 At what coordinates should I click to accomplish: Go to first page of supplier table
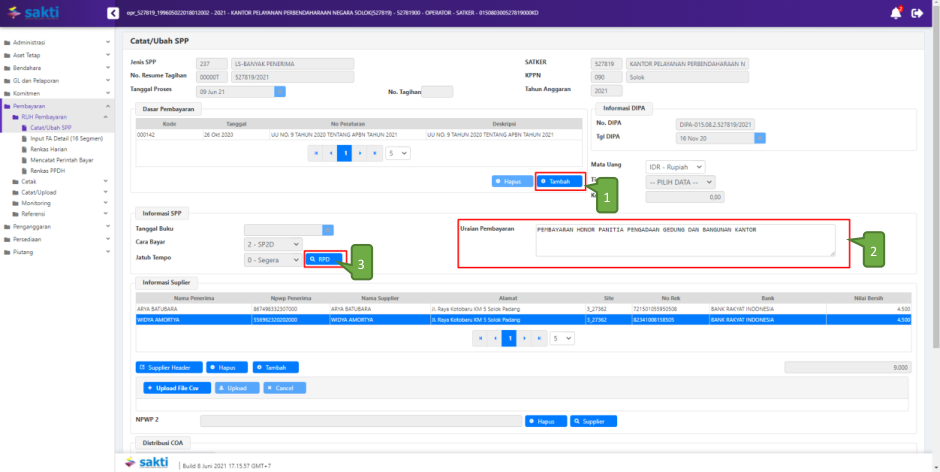(x=481, y=339)
